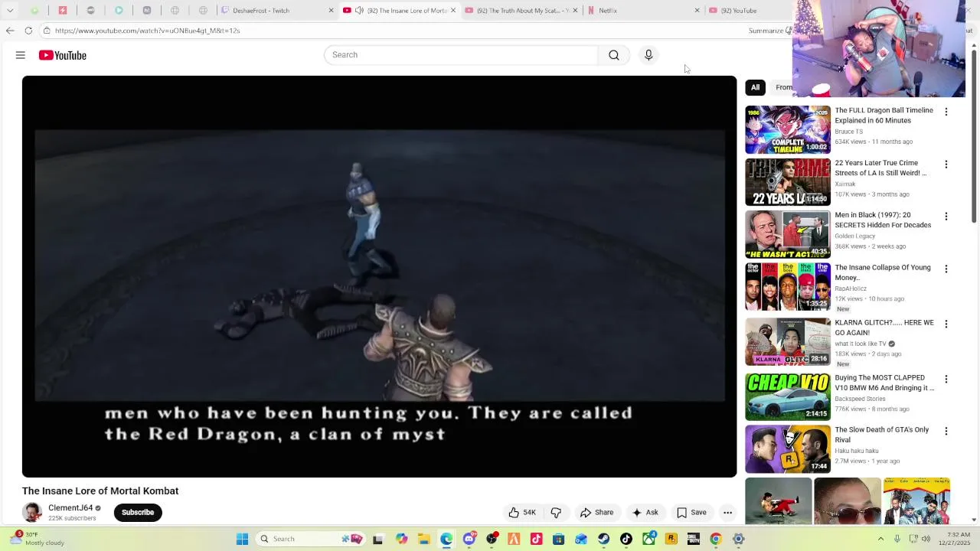Image resolution: width=980 pixels, height=551 pixels.
Task: Open options for Slow Death of GTA video
Action: pos(946,432)
